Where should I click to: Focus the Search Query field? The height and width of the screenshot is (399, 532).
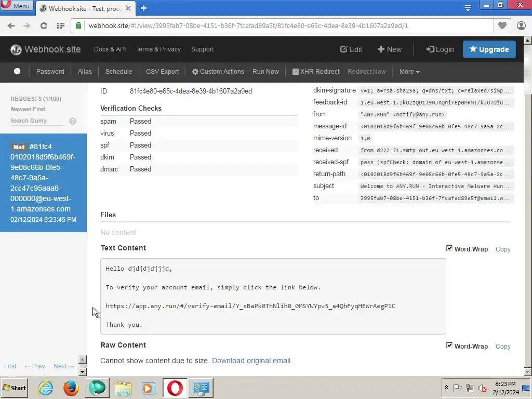point(37,121)
